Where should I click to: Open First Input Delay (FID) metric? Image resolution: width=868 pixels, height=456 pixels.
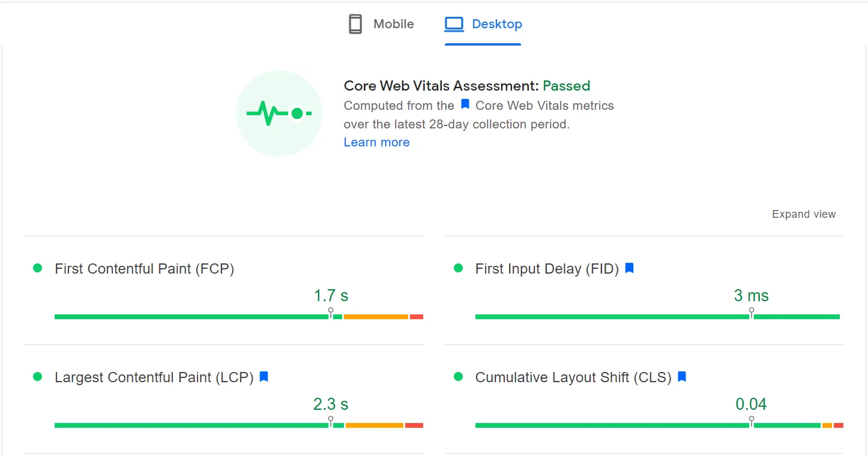tap(546, 269)
